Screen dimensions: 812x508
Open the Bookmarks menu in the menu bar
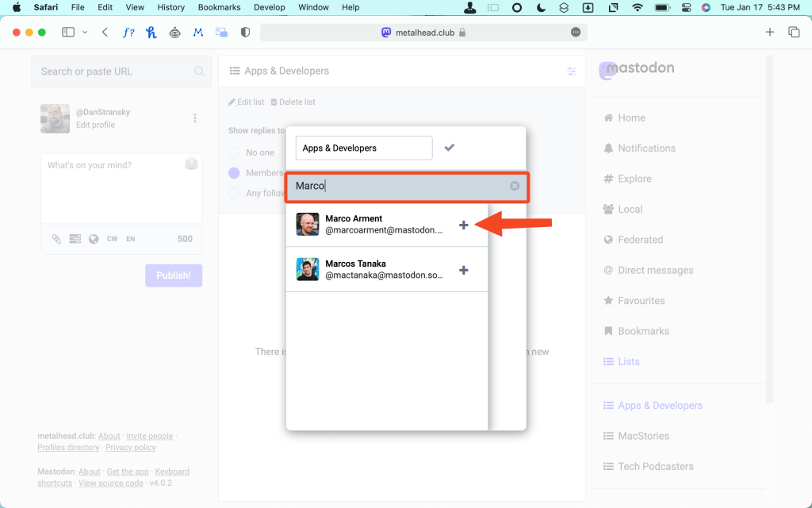click(219, 7)
